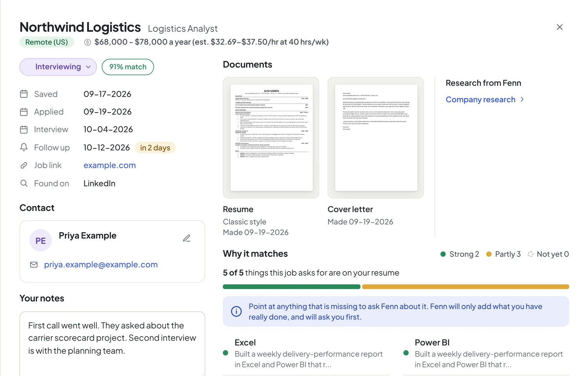Select the Interview date 10-04-2026
Image resolution: width=588 pixels, height=376 pixels.
click(108, 129)
